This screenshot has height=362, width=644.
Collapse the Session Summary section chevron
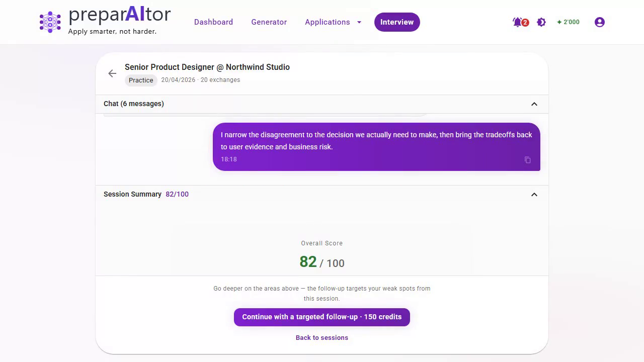tap(534, 195)
